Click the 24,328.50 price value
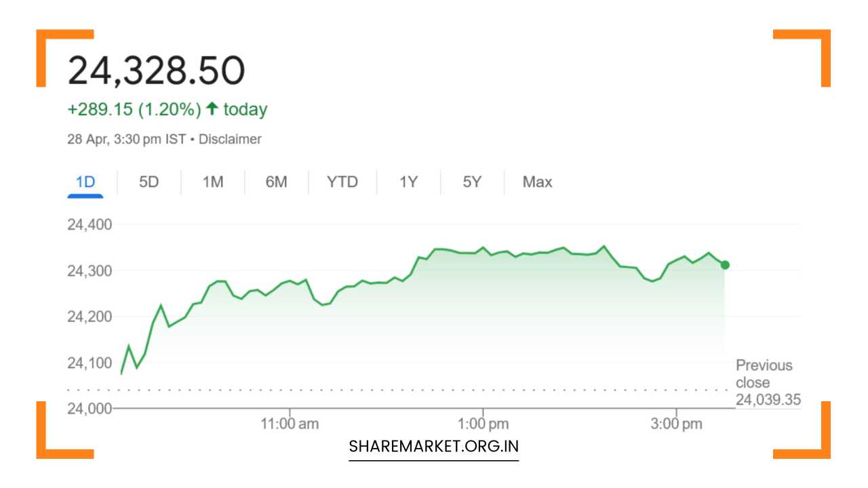This screenshot has height=488, width=868. pyautogui.click(x=157, y=70)
